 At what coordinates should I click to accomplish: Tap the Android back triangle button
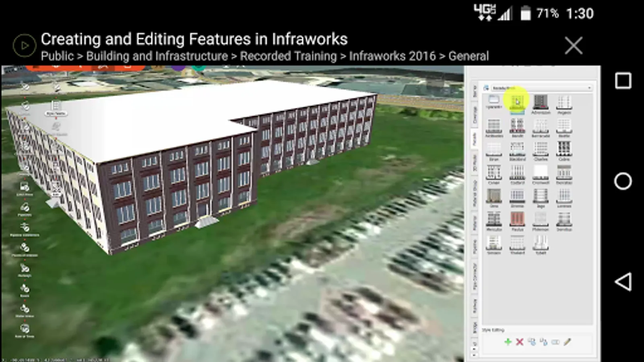(x=623, y=282)
